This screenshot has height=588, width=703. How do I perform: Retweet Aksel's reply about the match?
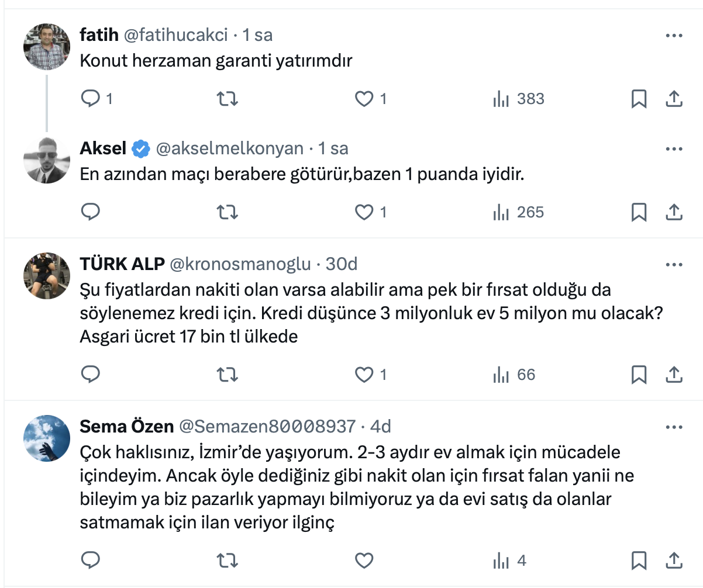coord(227,212)
